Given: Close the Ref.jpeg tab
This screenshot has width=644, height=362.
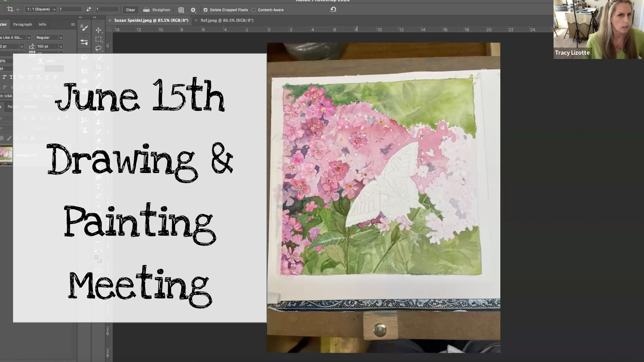Looking at the screenshot, I should coord(196,20).
